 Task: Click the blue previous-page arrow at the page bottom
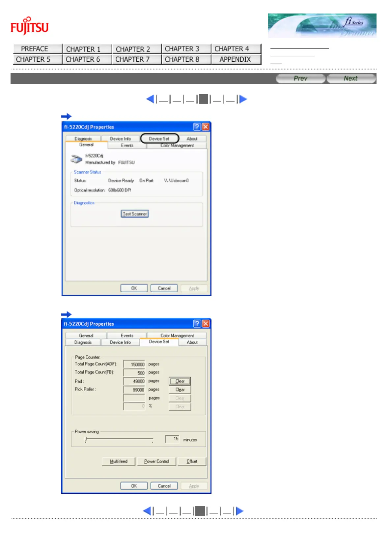147,511
